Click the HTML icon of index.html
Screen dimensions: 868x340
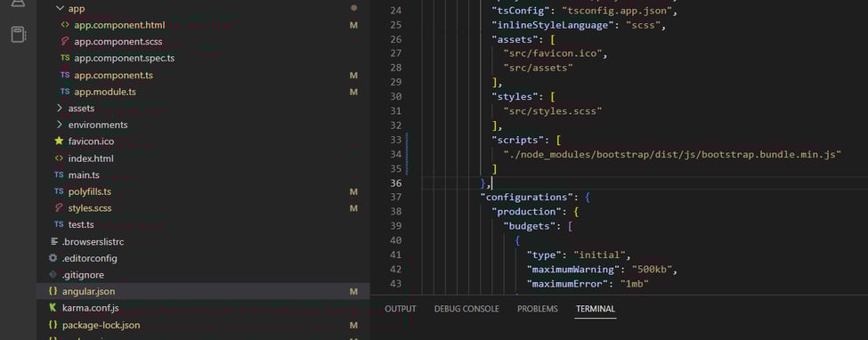[x=60, y=158]
